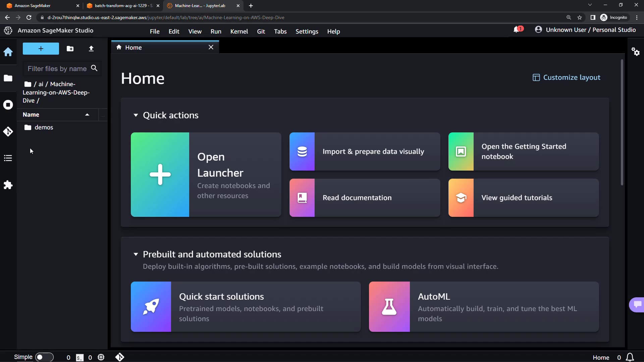
Task: Open the Running Terminals and Kernels sidebar icon
Action: [x=8, y=105]
